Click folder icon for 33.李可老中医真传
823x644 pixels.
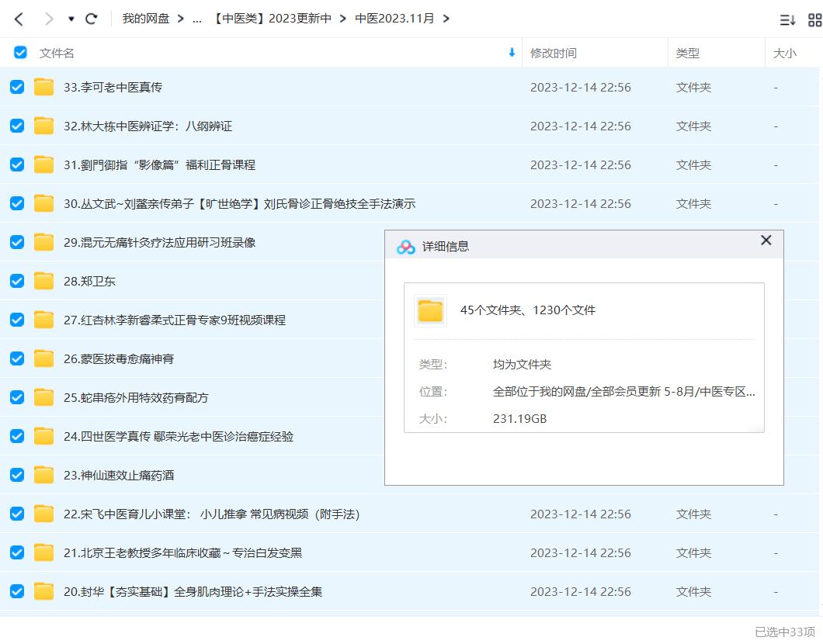coord(44,87)
